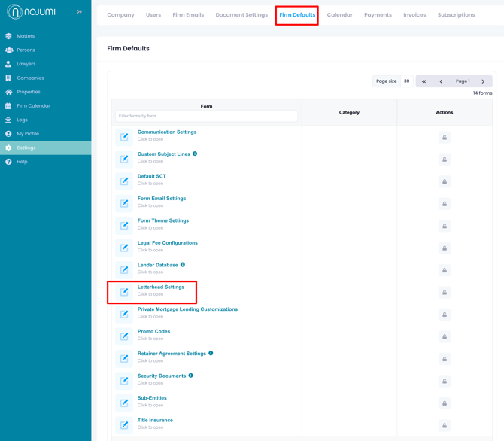Viewport: 504px width, 441px height.
Task: Click the lock icon in Promo Codes row
Action: click(x=444, y=337)
